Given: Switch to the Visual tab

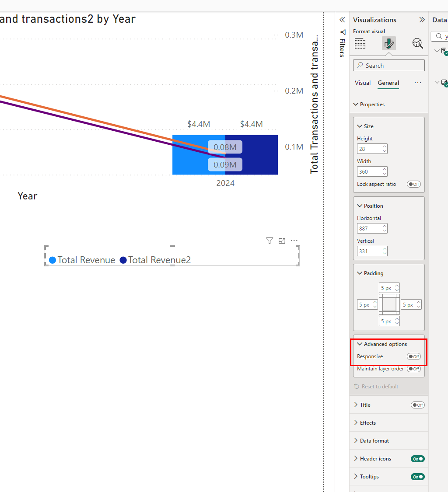Looking at the screenshot, I should pyautogui.click(x=363, y=83).
